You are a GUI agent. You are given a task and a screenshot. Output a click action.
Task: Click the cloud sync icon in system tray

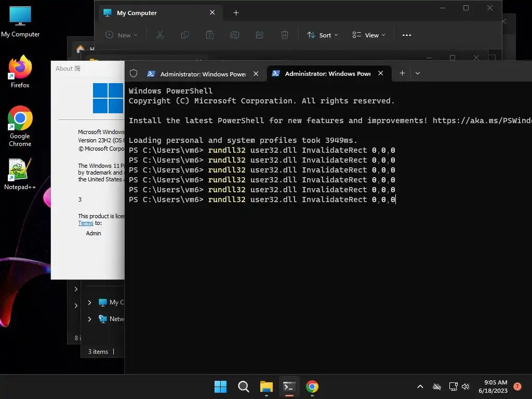click(x=437, y=387)
